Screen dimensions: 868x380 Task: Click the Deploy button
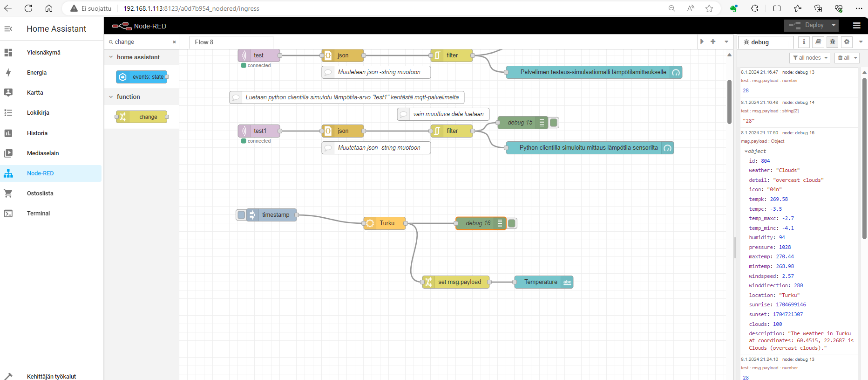pos(807,25)
